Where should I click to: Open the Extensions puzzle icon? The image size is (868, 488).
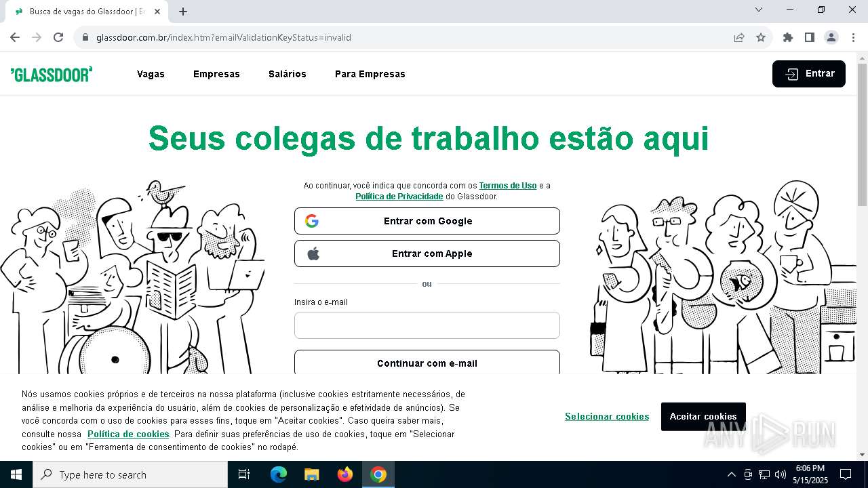(788, 37)
